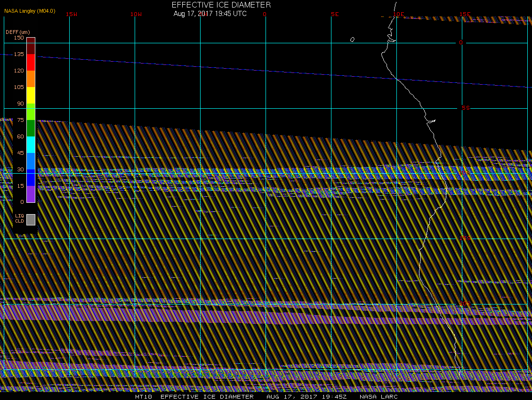Viewport: 532px width, 400px height.
Task: Click the dark maroon swatch beside 150
Action: point(31,46)
